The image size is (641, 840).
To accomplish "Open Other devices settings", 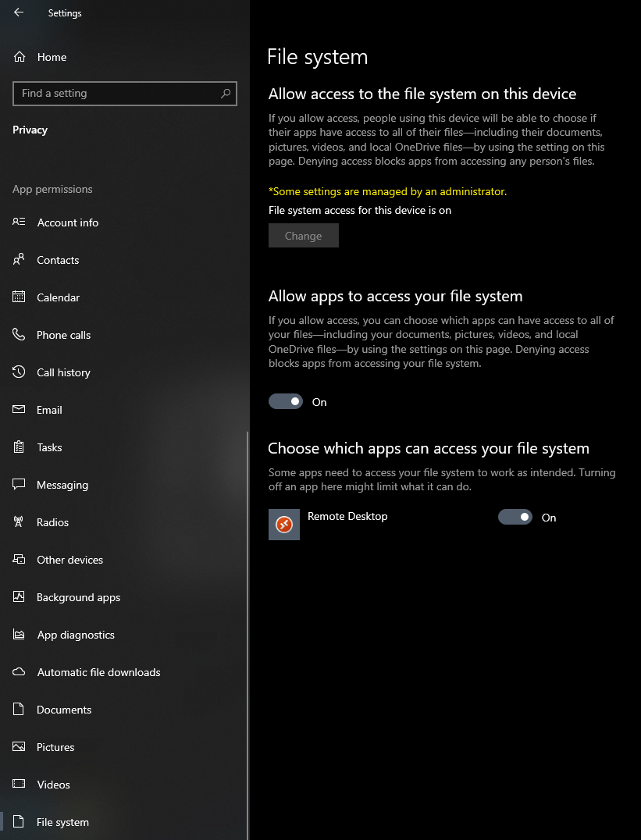I will (x=123, y=560).
